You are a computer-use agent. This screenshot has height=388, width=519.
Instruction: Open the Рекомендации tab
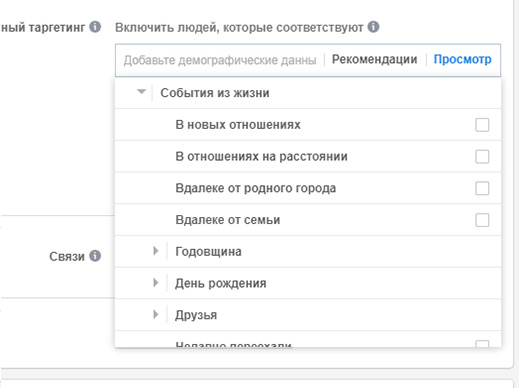point(374,59)
